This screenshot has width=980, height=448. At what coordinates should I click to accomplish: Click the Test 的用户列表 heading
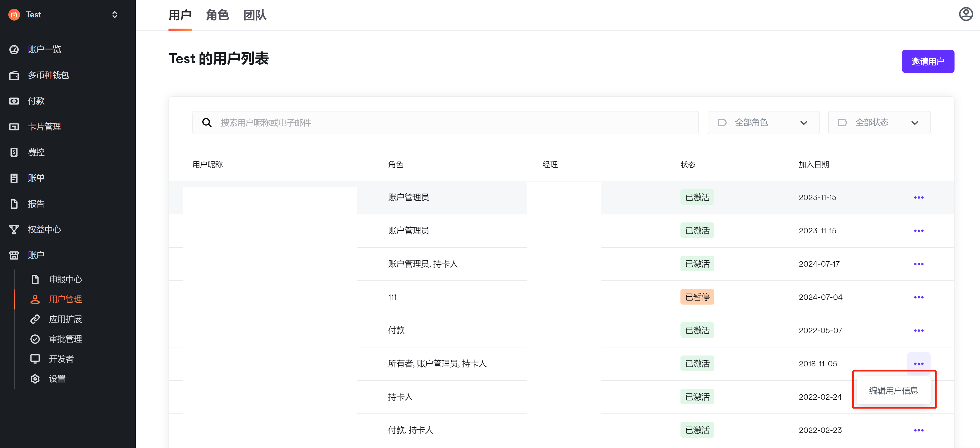219,58
